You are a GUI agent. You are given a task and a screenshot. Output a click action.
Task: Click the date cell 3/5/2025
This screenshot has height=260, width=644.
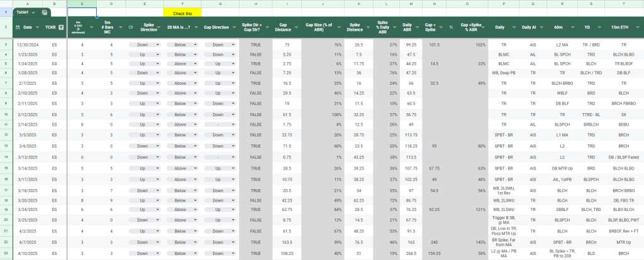[27, 134]
